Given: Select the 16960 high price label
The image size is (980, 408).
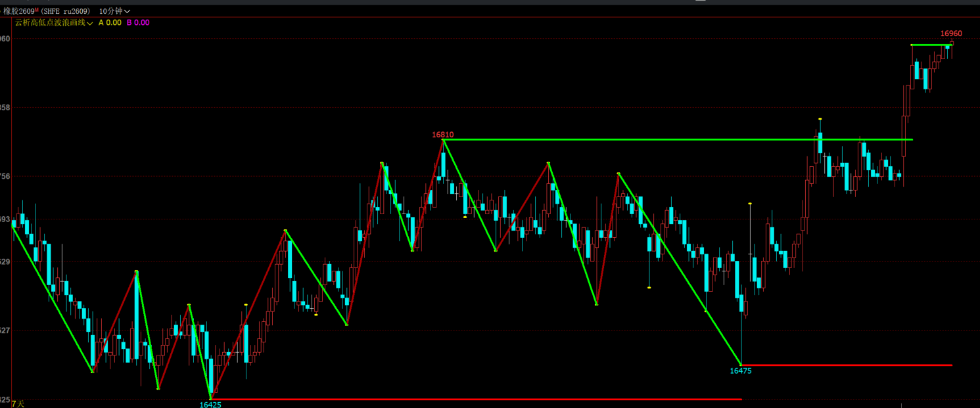Looking at the screenshot, I should pos(951,34).
